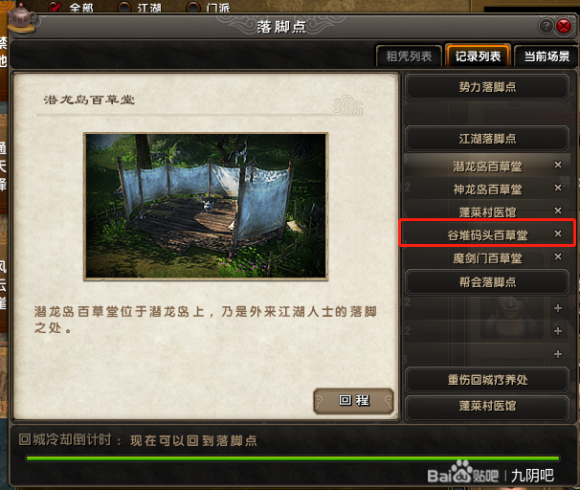Add second 帮会落脚点 slot with plus icon
The image size is (580, 490).
click(558, 331)
